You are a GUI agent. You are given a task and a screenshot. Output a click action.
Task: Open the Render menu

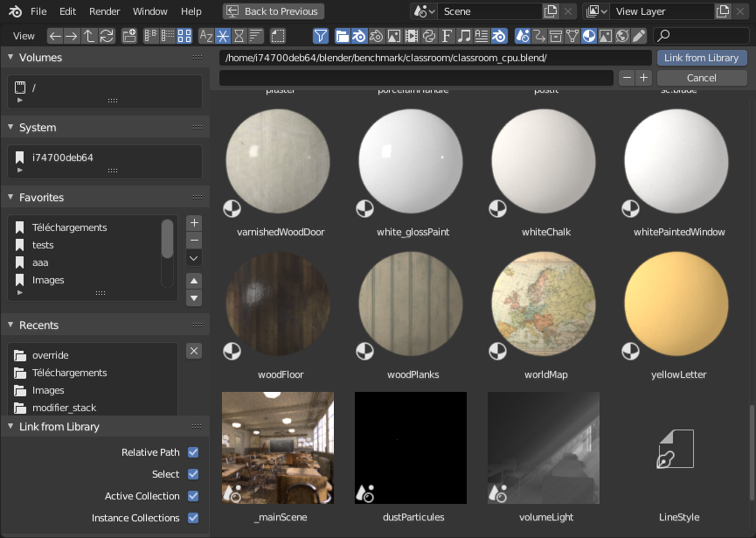tap(105, 11)
